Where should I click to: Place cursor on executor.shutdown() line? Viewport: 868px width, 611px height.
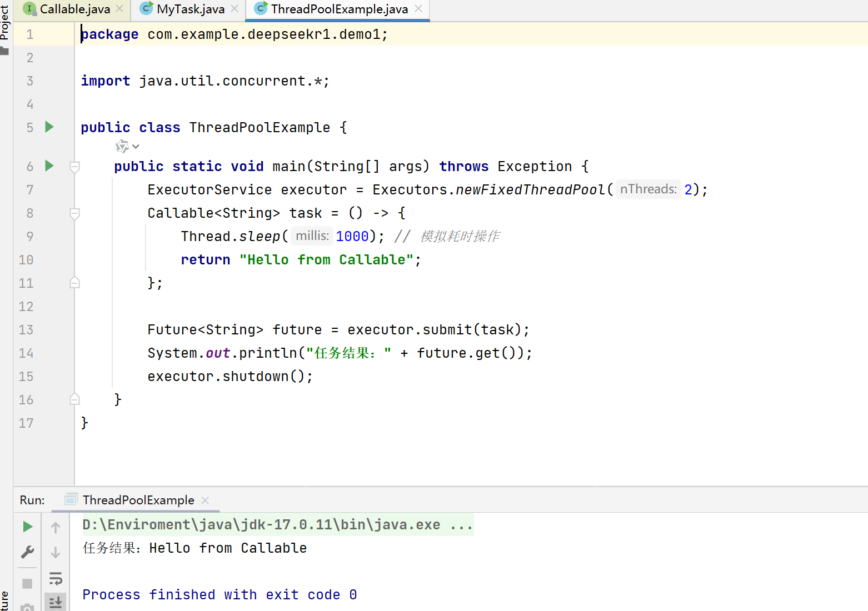click(x=230, y=377)
